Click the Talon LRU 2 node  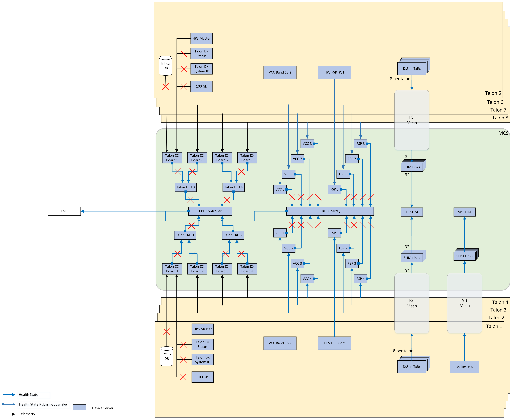point(233,235)
